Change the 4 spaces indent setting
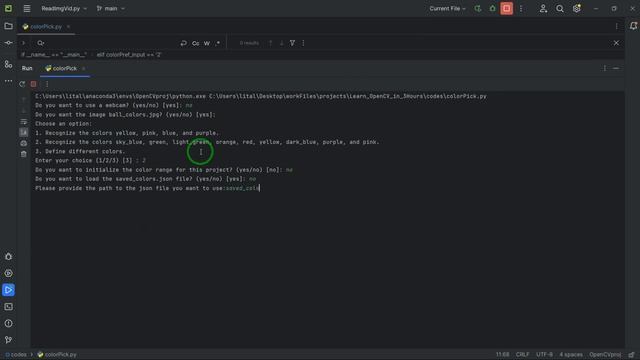 tap(571, 354)
